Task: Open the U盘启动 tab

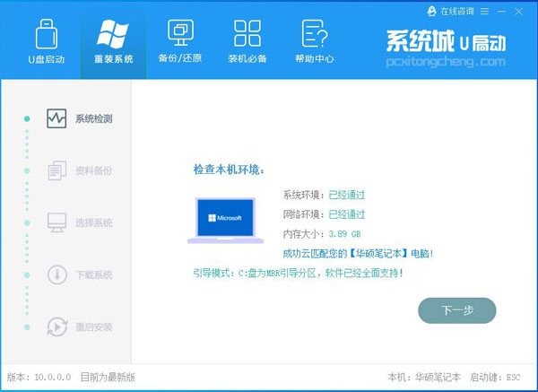Action: (x=47, y=41)
